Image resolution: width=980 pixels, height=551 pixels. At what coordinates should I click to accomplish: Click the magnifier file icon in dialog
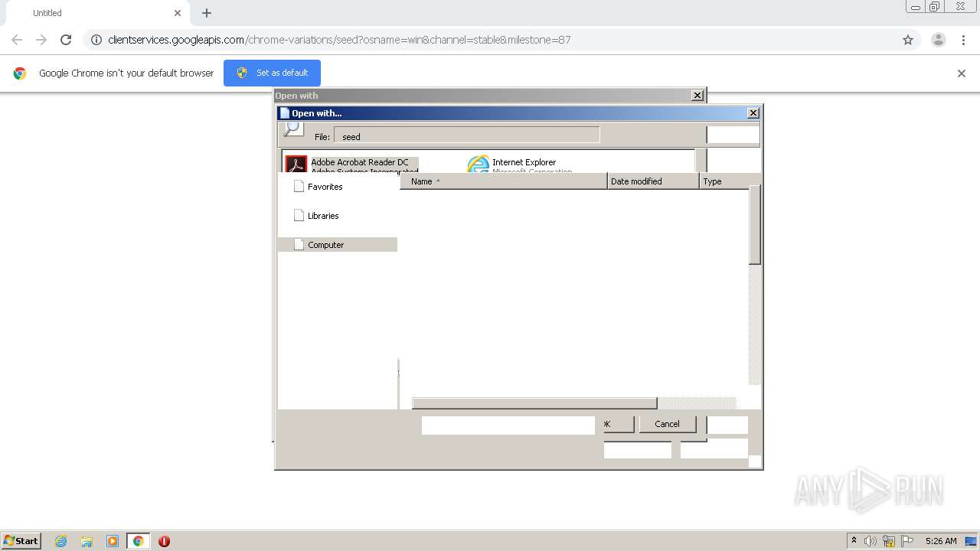point(292,129)
